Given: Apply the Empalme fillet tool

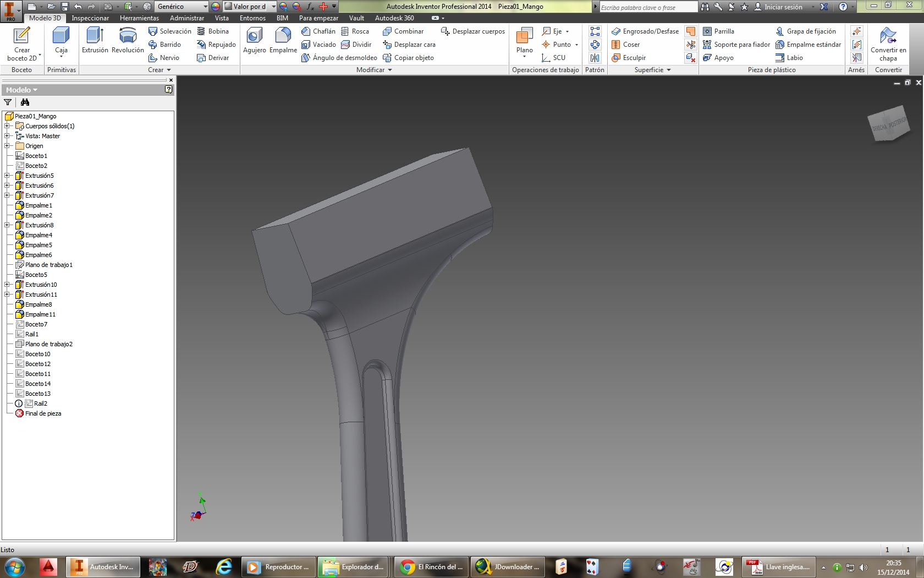Looking at the screenshot, I should [x=283, y=41].
